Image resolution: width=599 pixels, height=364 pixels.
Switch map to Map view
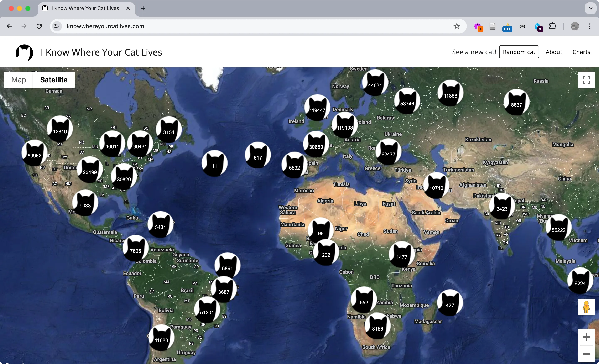click(x=19, y=80)
